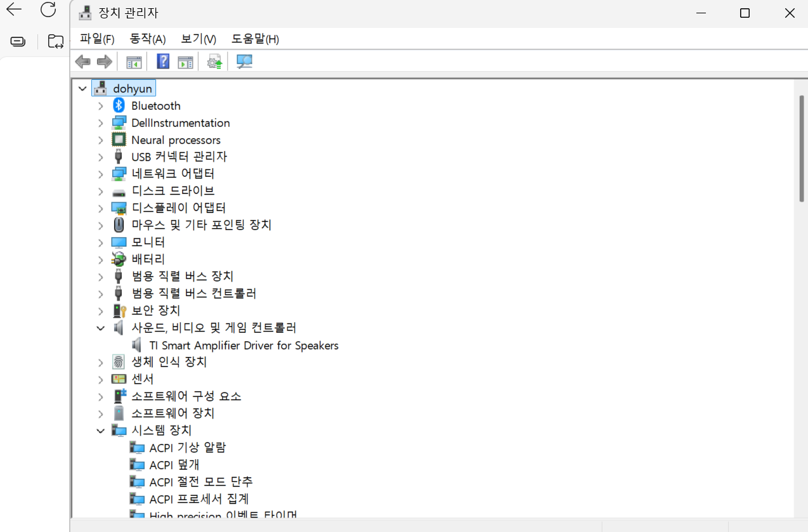Select the ACPI 절전 모드 단추 device
Viewport: 808px width, 532px height.
tap(201, 482)
